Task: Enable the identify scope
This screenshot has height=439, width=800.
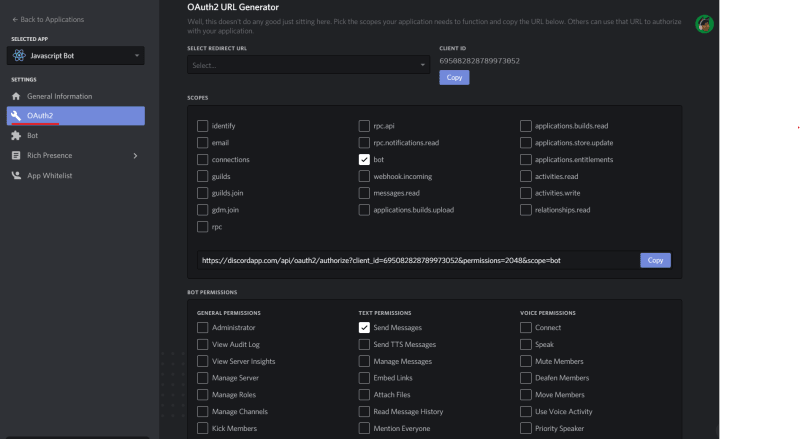Action: click(203, 126)
